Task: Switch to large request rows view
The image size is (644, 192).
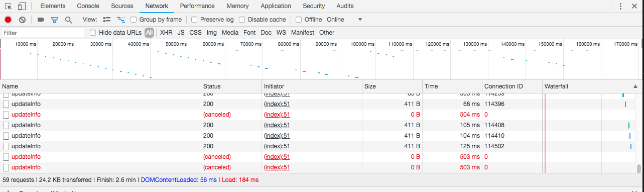Action: tap(106, 20)
